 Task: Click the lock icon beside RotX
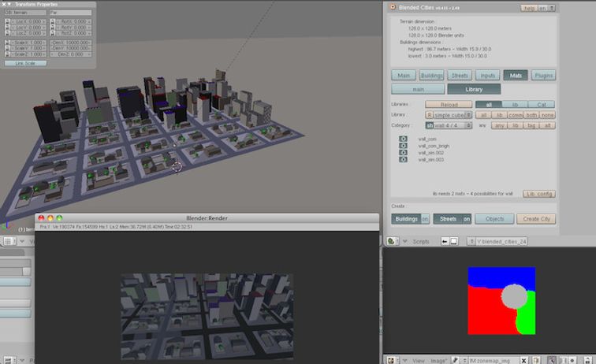(52, 20)
